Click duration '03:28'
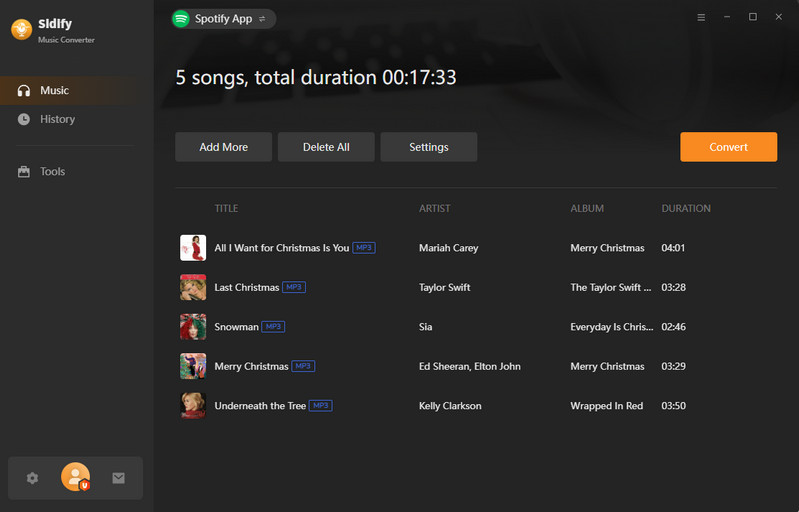The width and height of the screenshot is (799, 512). (673, 287)
